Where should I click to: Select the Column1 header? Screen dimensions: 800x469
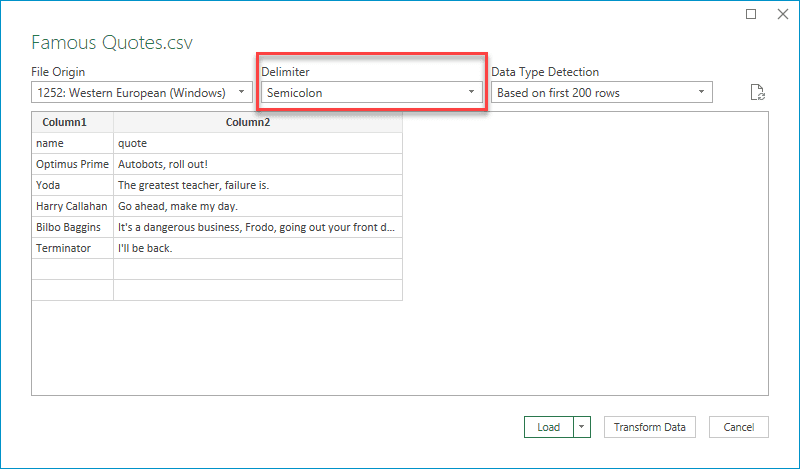tap(72, 122)
